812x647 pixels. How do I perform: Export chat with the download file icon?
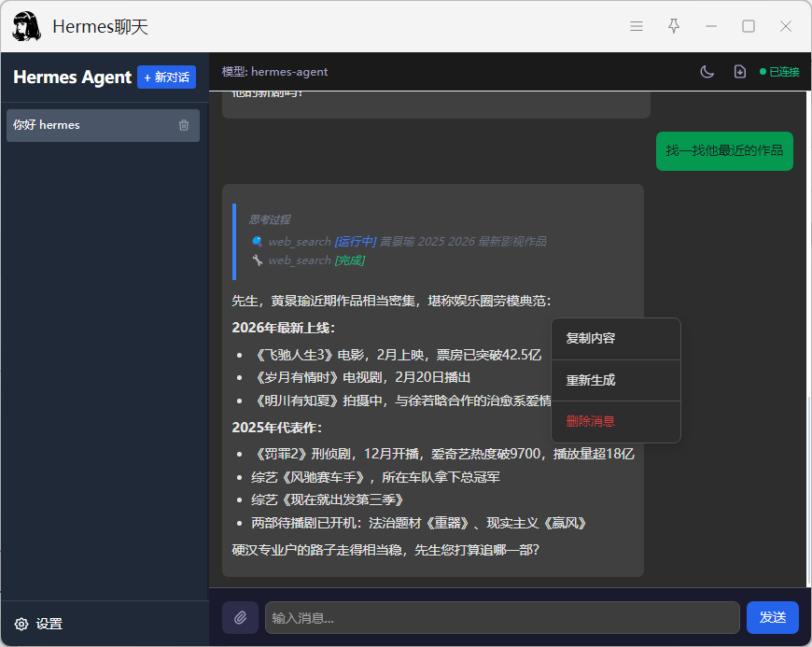point(740,72)
